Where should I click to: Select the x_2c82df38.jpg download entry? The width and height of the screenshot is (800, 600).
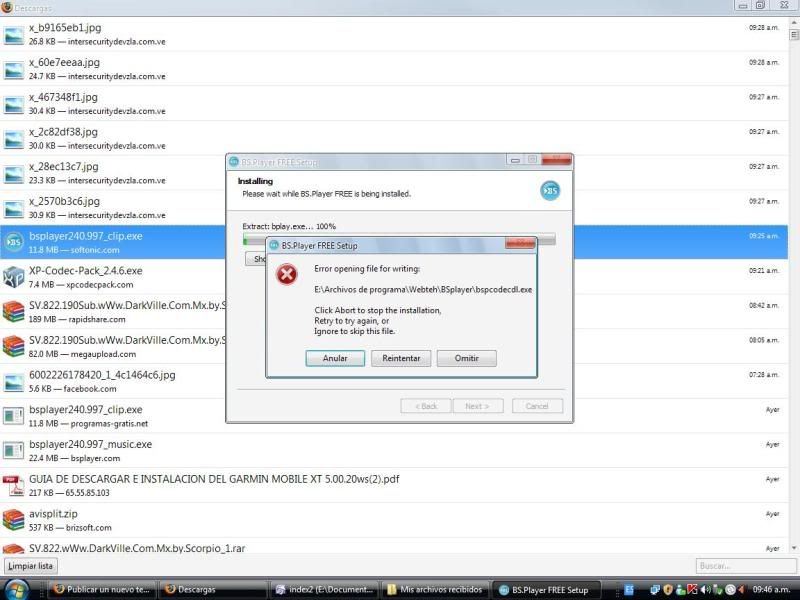pyautogui.click(x=394, y=138)
